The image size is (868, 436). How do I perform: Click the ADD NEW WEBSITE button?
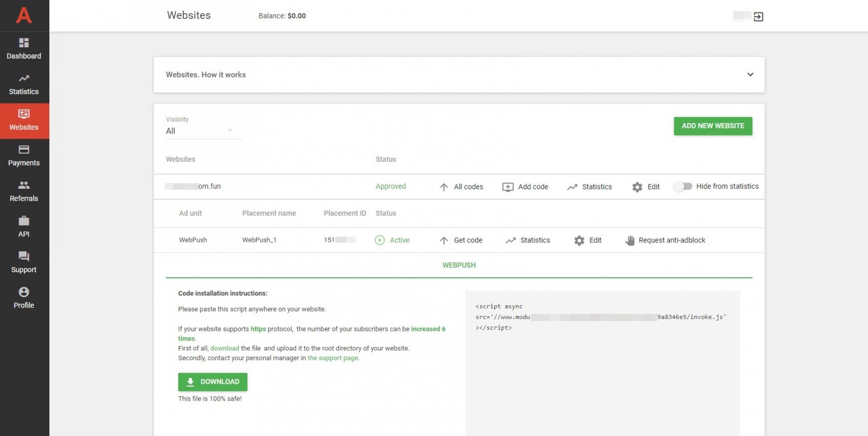[713, 126]
